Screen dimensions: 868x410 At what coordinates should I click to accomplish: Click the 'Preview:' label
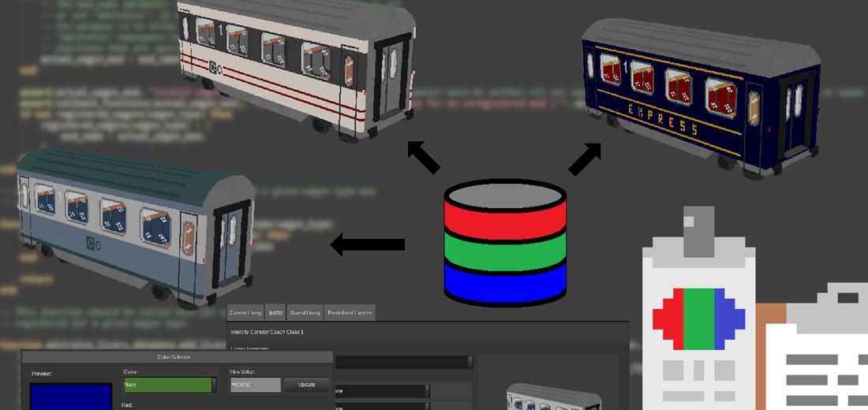(42, 374)
